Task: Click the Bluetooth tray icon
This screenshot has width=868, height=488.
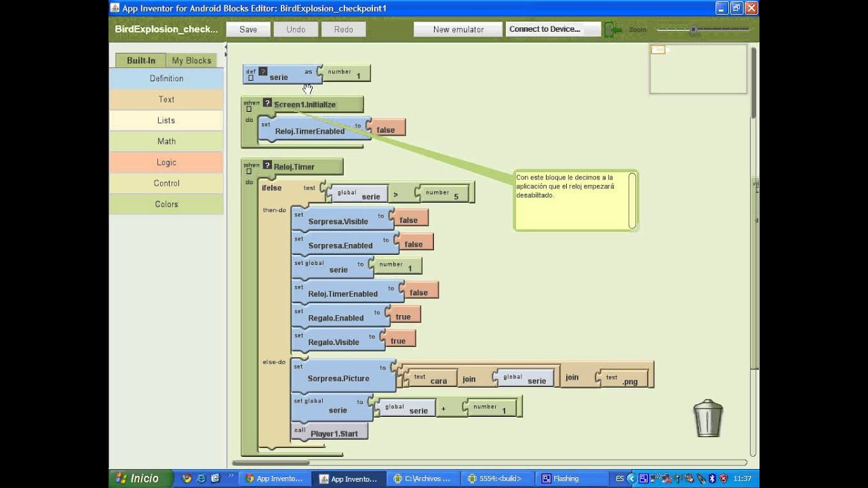Action: [x=712, y=479]
